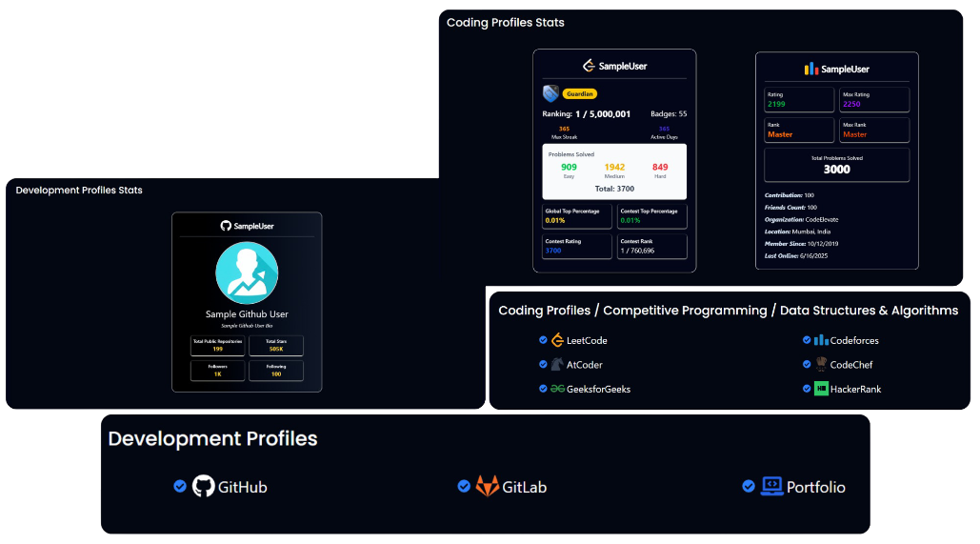This screenshot has width=980, height=544.
Task: Open the CodeChef profile link
Action: pos(851,365)
